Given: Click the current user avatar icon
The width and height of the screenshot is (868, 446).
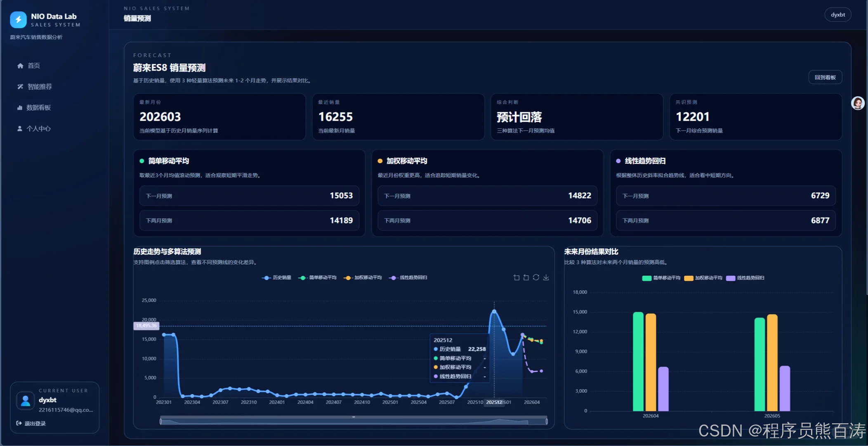Looking at the screenshot, I should pyautogui.click(x=25, y=400).
